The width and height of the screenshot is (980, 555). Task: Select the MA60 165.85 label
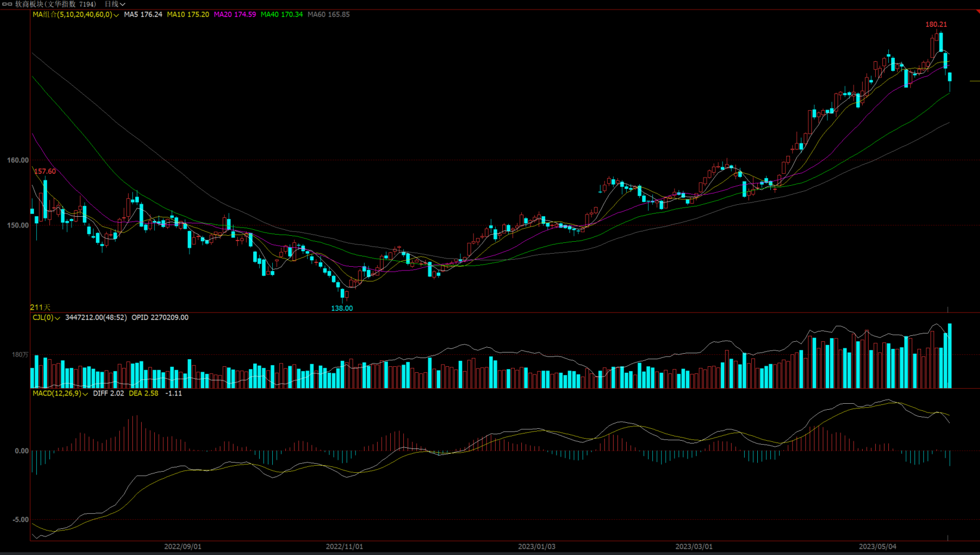pos(329,14)
